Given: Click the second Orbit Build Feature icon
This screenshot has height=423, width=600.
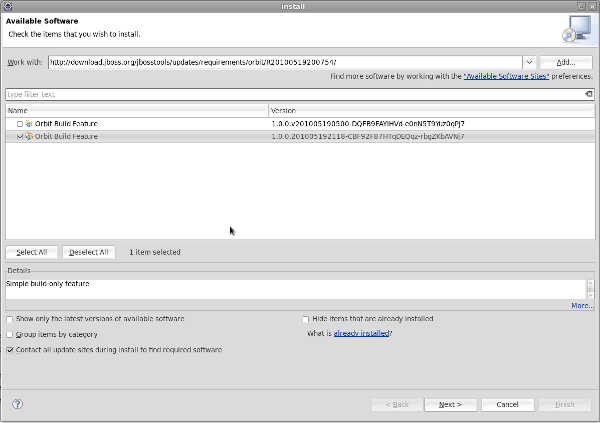Looking at the screenshot, I should tap(29, 135).
